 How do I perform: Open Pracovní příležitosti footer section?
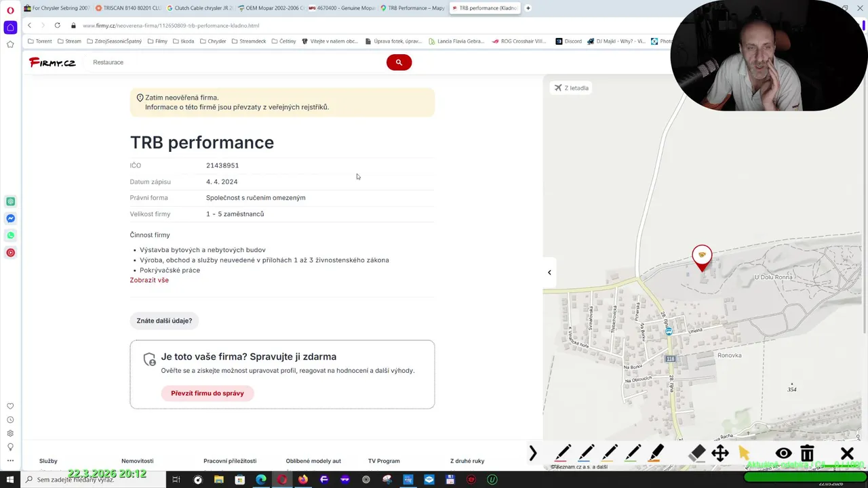(x=230, y=461)
